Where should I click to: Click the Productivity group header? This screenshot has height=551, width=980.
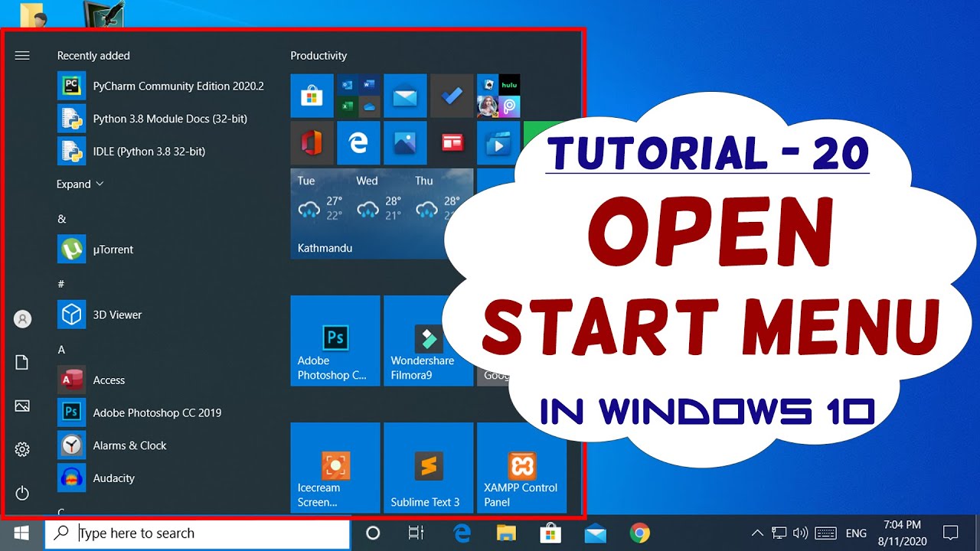(318, 55)
